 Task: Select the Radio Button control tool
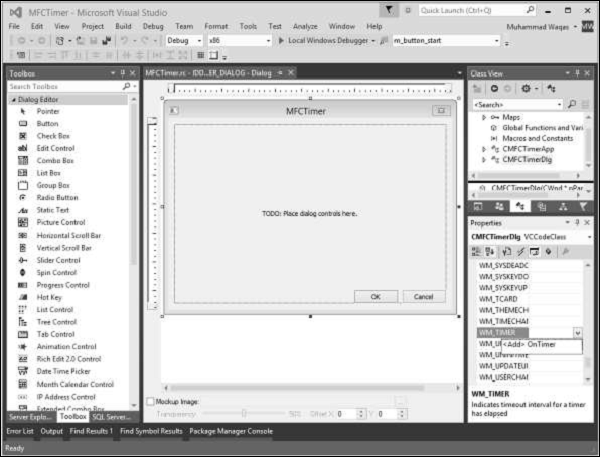pos(57,197)
